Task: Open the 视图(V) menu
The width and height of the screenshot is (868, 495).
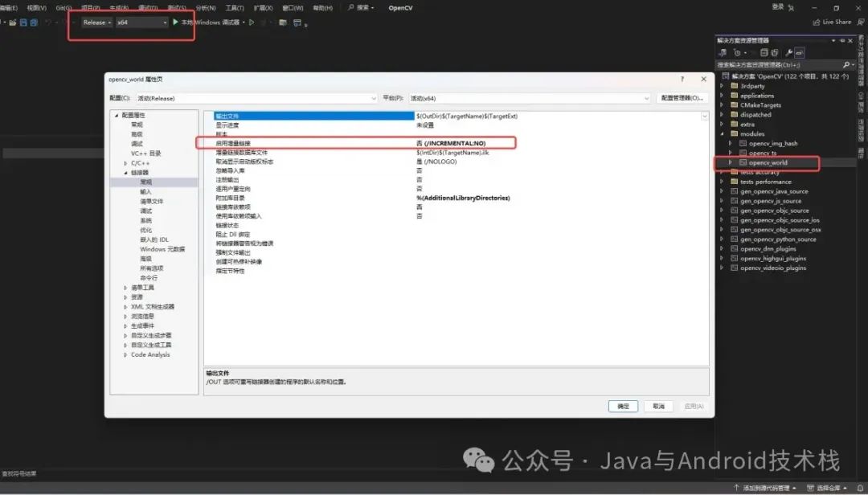Action: tap(36, 8)
